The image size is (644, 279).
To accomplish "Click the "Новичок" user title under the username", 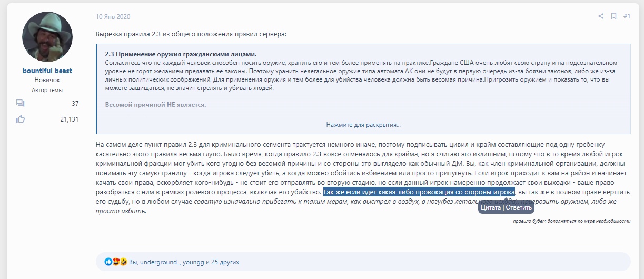I will [47, 80].
